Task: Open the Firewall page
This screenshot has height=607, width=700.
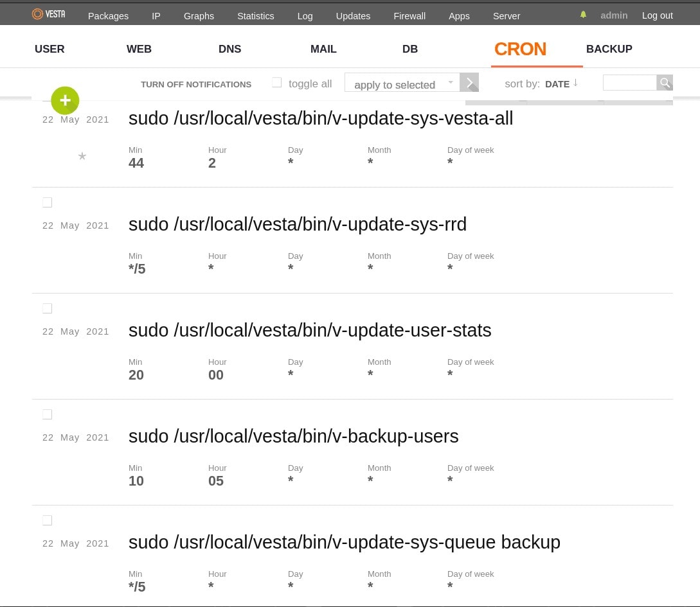Action: point(409,16)
